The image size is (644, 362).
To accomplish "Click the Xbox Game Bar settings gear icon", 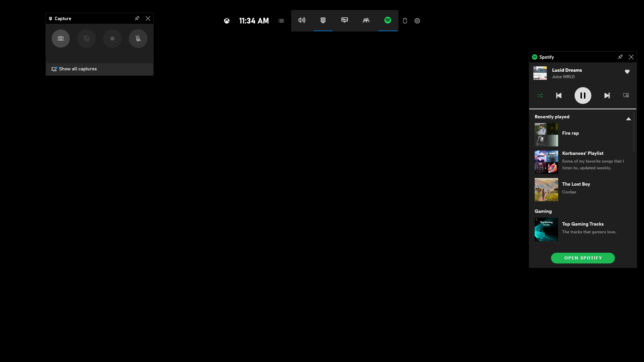I will (x=417, y=21).
